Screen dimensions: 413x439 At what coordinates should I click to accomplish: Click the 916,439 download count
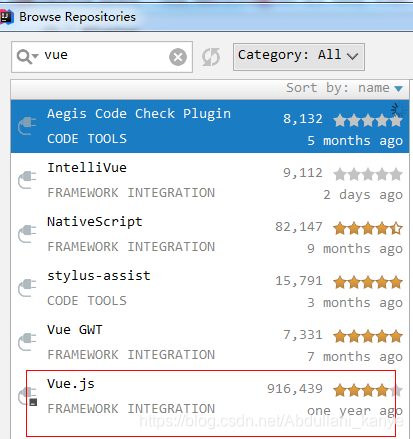pyautogui.click(x=295, y=389)
